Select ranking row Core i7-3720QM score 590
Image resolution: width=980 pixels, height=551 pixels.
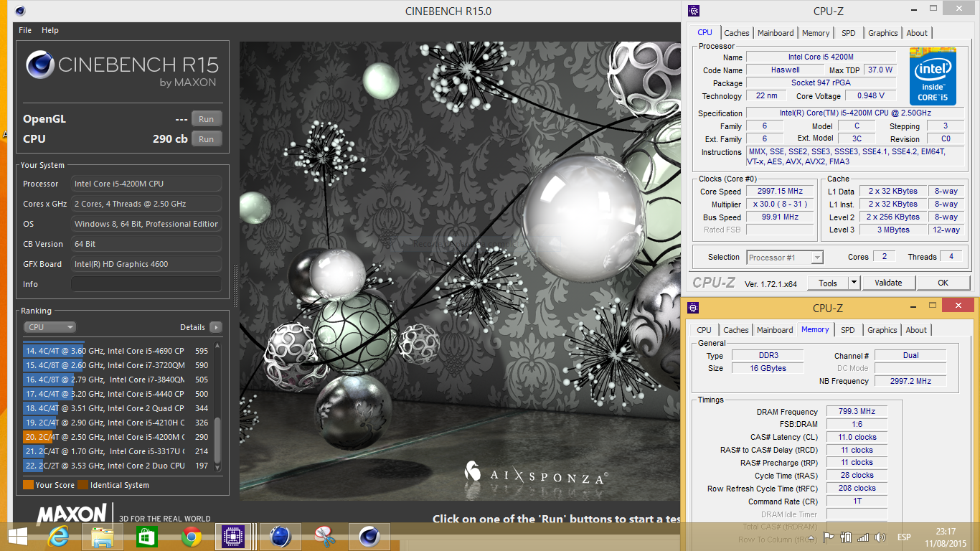[x=118, y=365]
